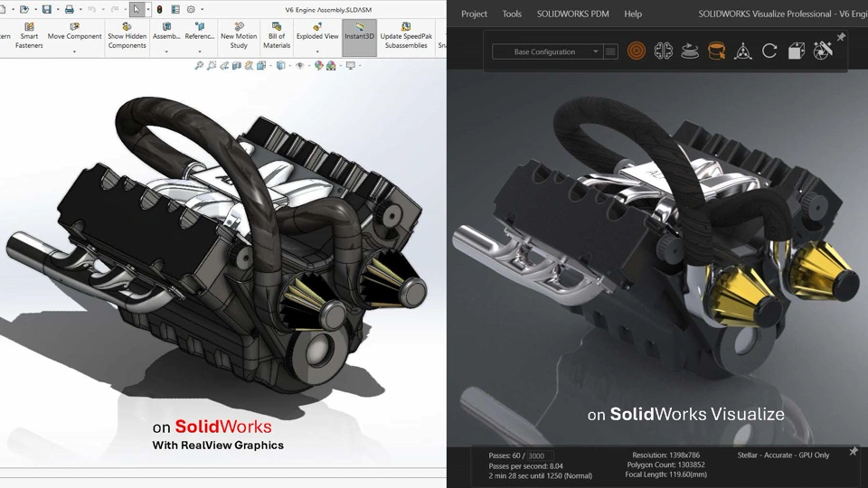Click Dynamic Annotation Views icon
The height and width of the screenshot is (488, 868).
tap(250, 65)
